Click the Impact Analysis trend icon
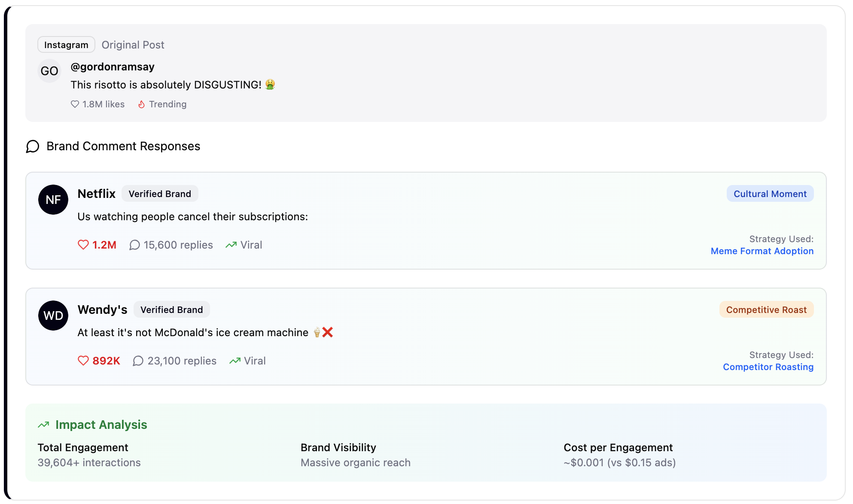The image size is (853, 504). (x=43, y=425)
